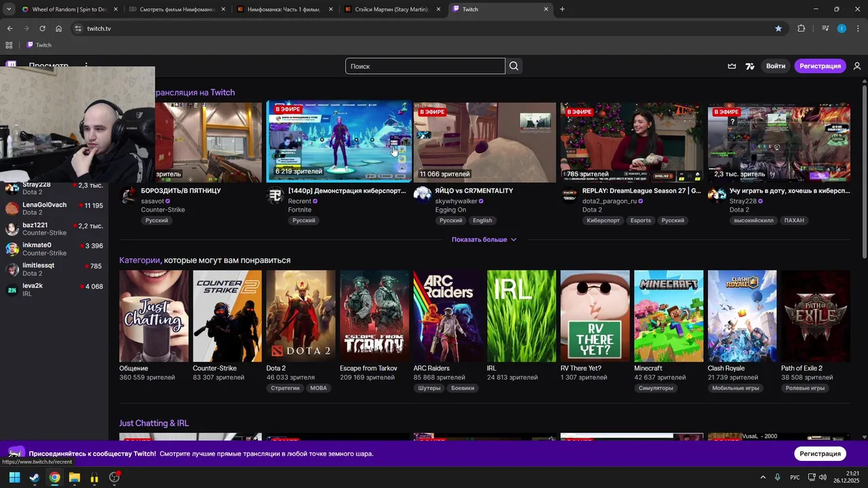Click Киберспорт tag under DreamLeague stream
The width and height of the screenshot is (868, 488).
pyautogui.click(x=603, y=220)
